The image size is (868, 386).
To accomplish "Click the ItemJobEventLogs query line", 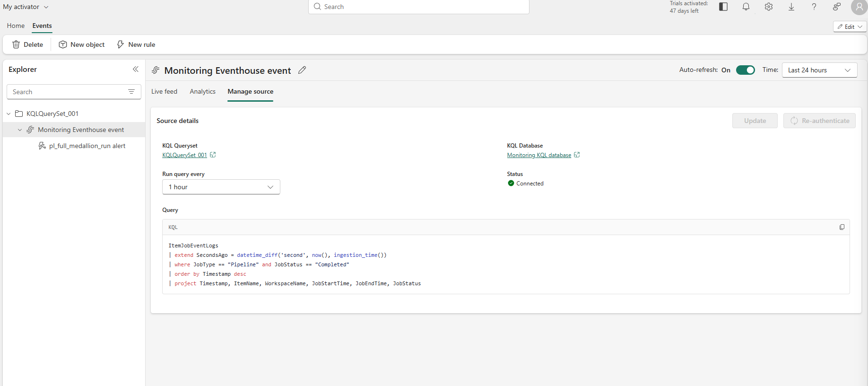I will [193, 246].
